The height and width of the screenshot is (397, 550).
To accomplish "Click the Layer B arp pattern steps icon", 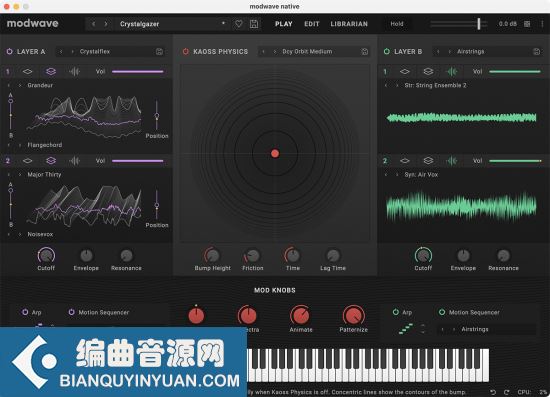I will (x=406, y=329).
